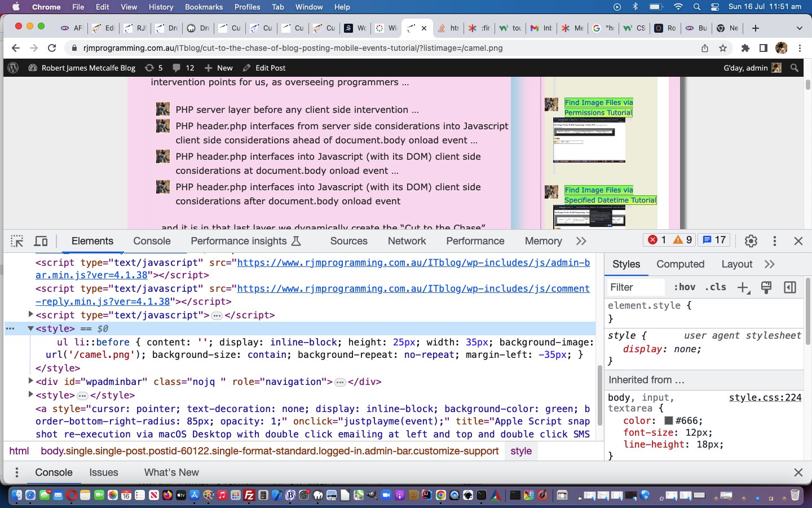Toggle the device toolbar icon
The height and width of the screenshot is (508, 812).
(41, 241)
